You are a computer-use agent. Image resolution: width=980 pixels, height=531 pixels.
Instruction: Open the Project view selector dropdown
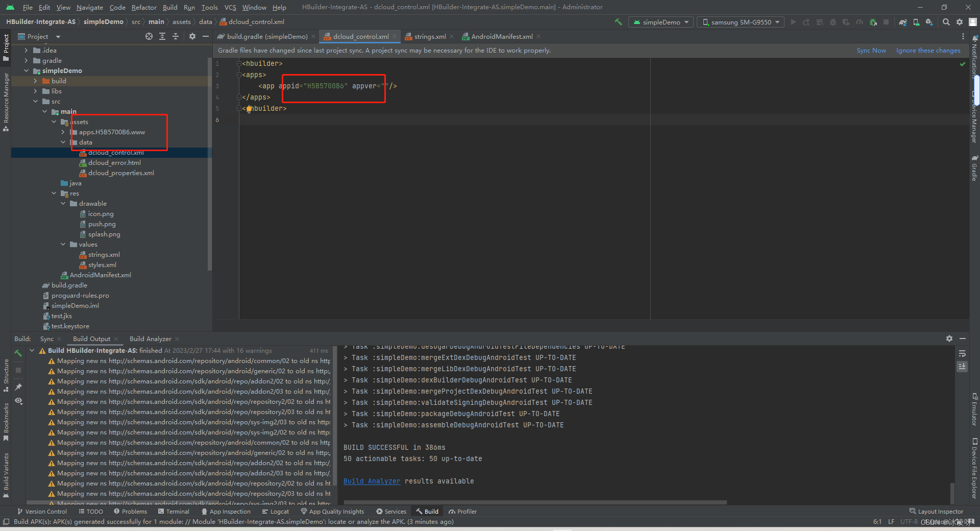coord(39,36)
